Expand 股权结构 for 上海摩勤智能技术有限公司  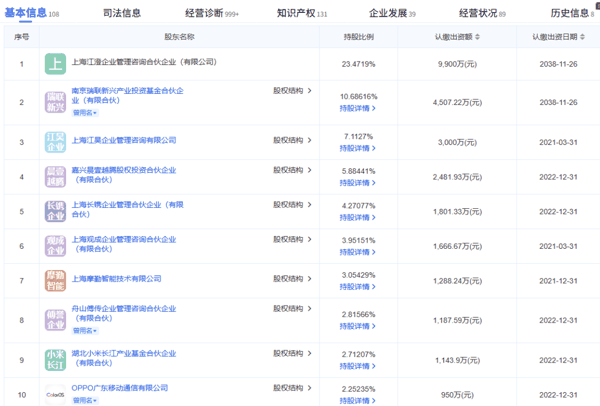(292, 278)
